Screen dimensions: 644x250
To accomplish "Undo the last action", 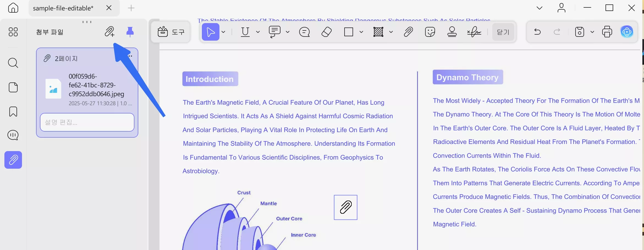I will click(537, 32).
